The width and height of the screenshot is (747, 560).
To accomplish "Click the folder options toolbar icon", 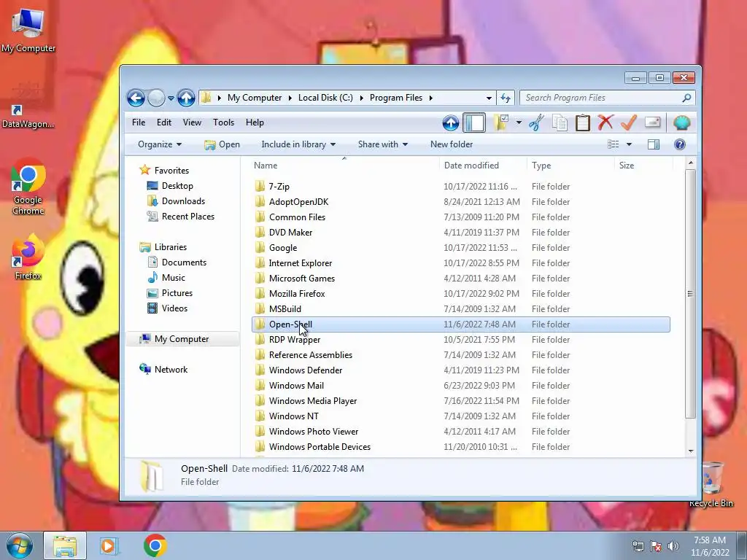I will tap(500, 122).
